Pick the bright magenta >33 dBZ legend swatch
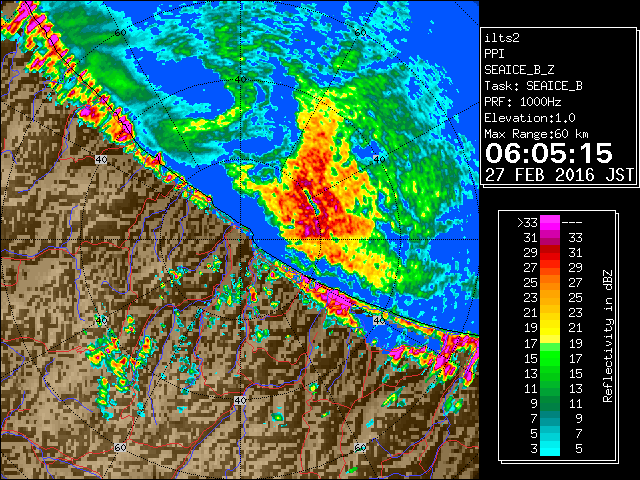Viewport: 640px width, 480px height. coord(550,223)
